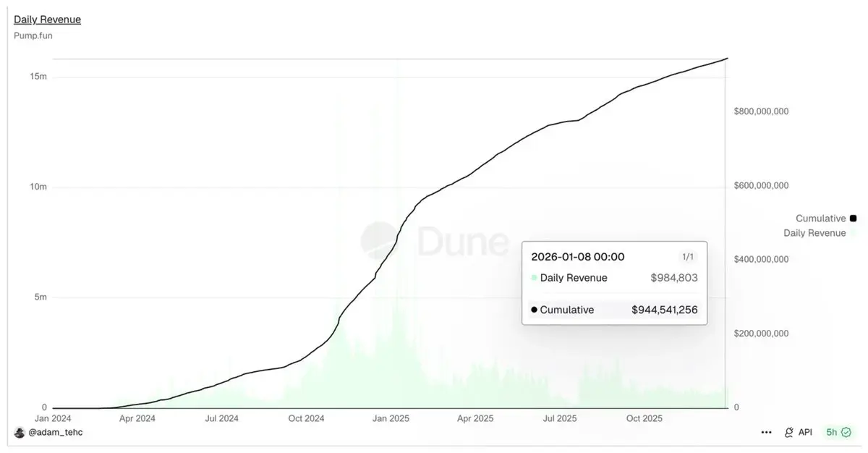
Task: Click the green Daily Revenue legend swatch
Action: coord(853,233)
